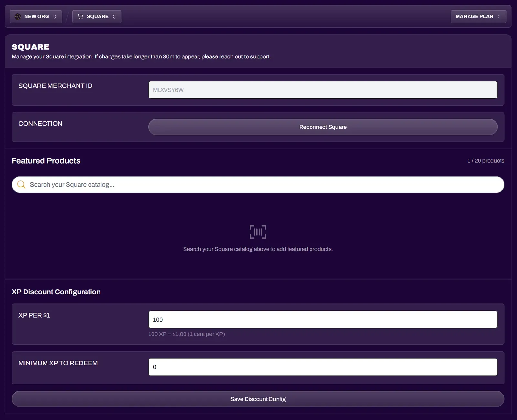Click the shopping cart icon beside Square
This screenshot has width=517, height=420.
coord(80,16)
